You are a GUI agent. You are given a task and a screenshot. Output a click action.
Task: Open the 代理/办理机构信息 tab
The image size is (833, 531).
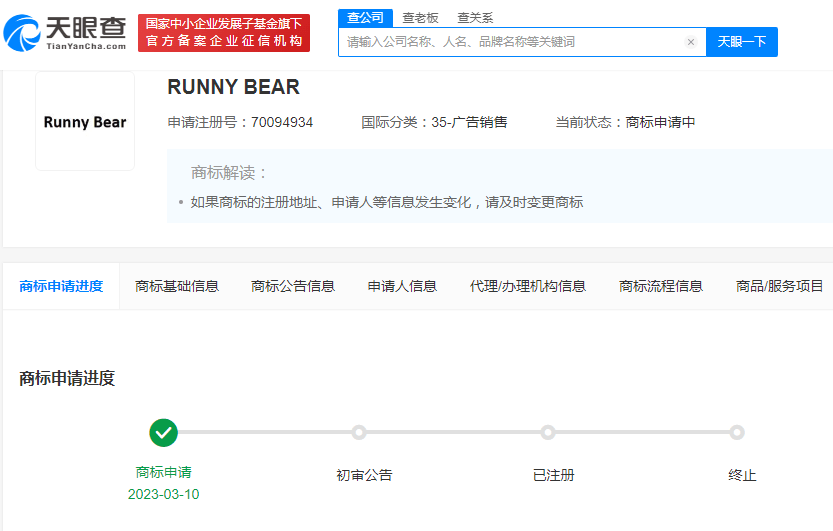[528, 286]
